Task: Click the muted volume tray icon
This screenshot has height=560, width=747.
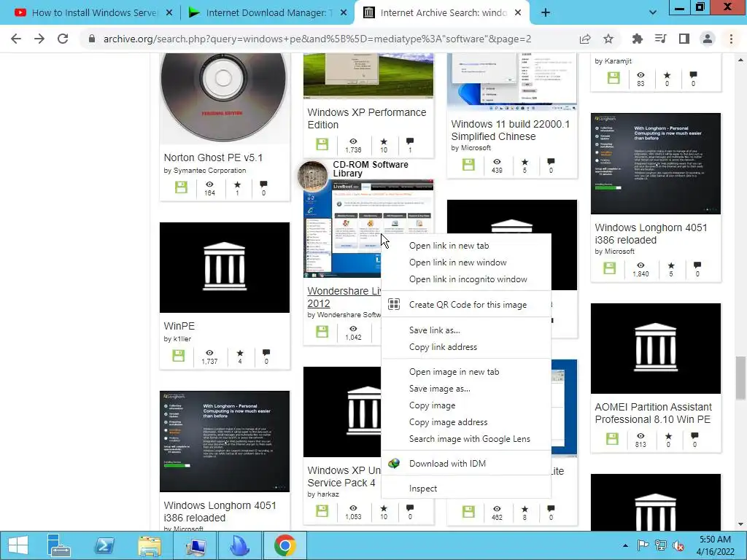Action: click(678, 545)
